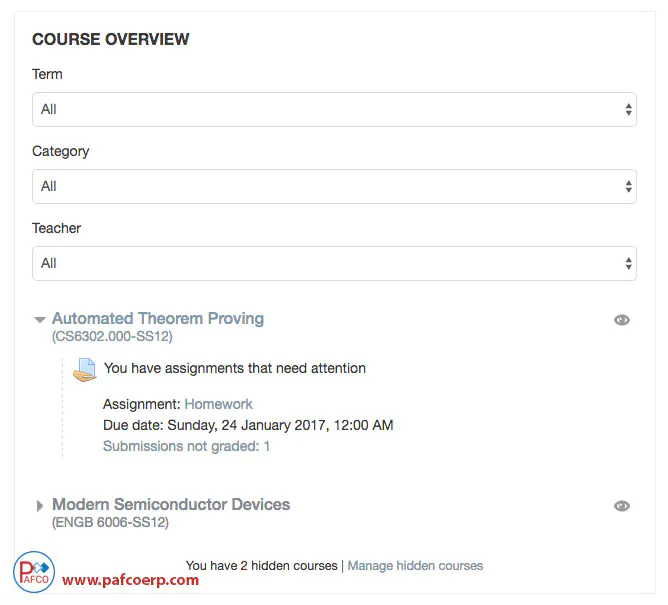
Task: Open the Automated Theorem Proving course link
Action: [x=158, y=319]
